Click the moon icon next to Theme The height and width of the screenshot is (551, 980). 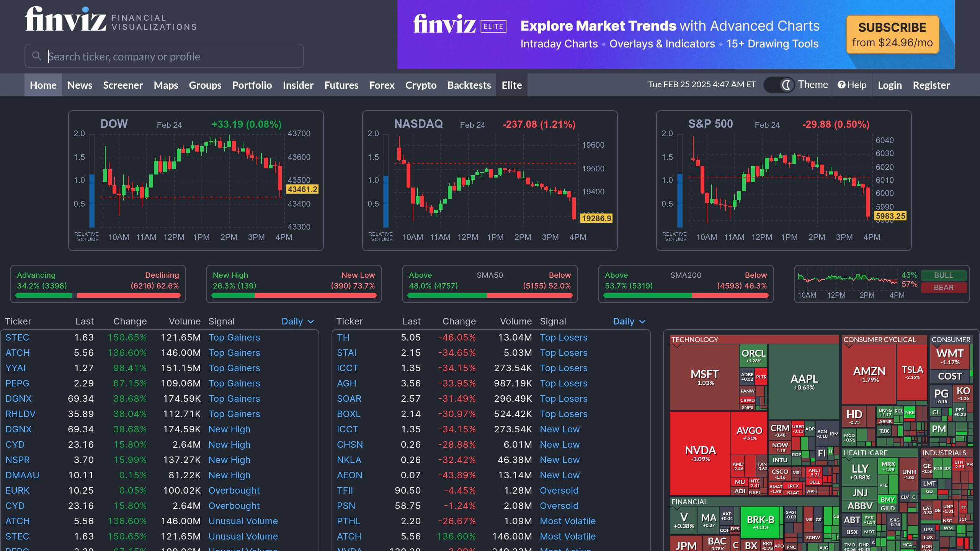(787, 85)
